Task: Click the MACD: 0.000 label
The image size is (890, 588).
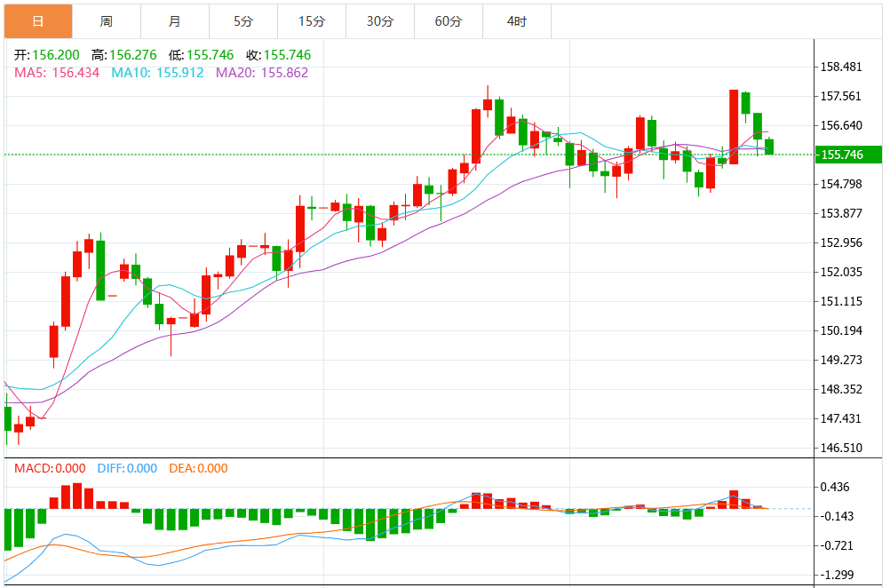Action: click(x=50, y=468)
